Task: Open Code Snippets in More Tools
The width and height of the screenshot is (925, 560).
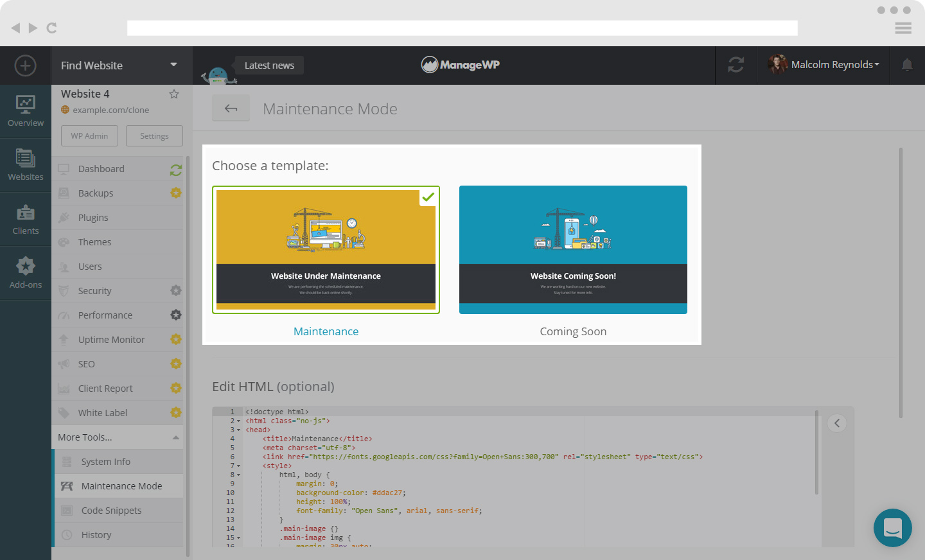Action: point(111,511)
